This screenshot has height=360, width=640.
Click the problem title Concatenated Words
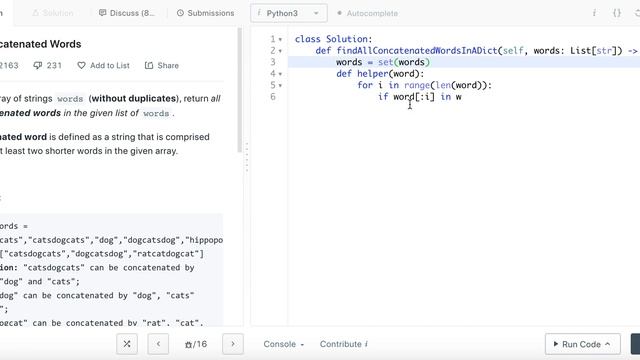(40, 44)
